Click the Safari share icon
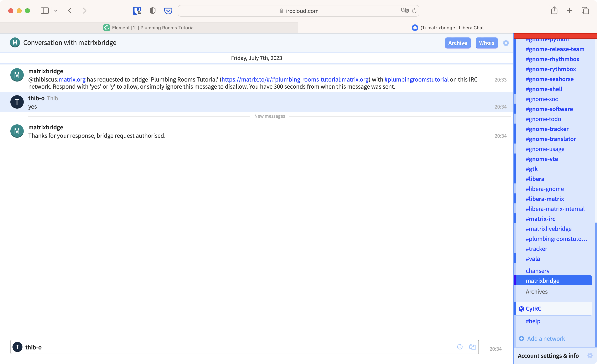This screenshot has width=597, height=364. click(x=554, y=11)
